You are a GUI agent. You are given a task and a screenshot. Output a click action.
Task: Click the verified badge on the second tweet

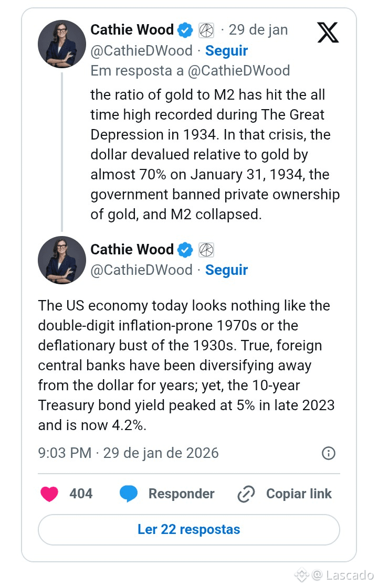(x=184, y=250)
